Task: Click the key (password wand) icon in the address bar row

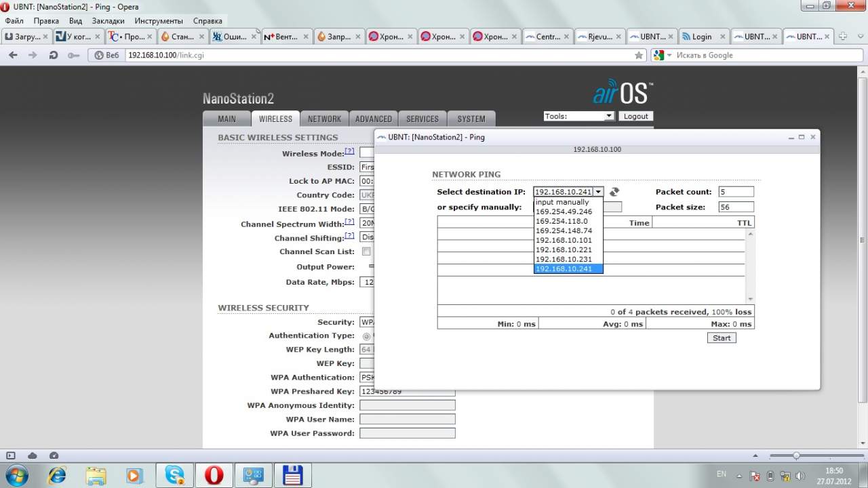Action: tap(73, 55)
